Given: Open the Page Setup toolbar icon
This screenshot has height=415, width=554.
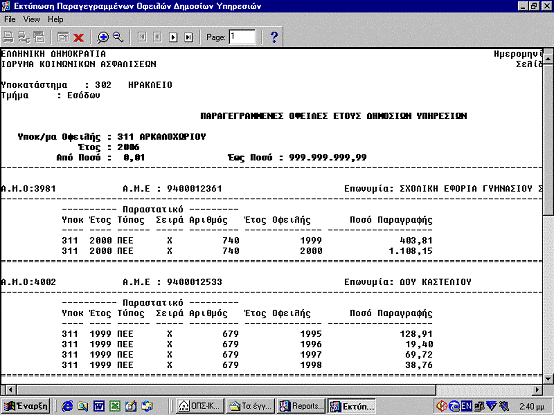Looking at the screenshot, I should pos(23,37).
